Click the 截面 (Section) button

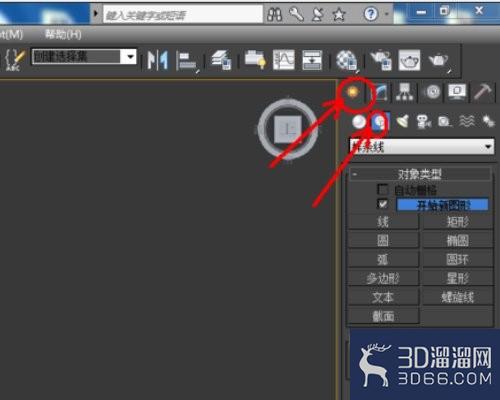(x=383, y=316)
